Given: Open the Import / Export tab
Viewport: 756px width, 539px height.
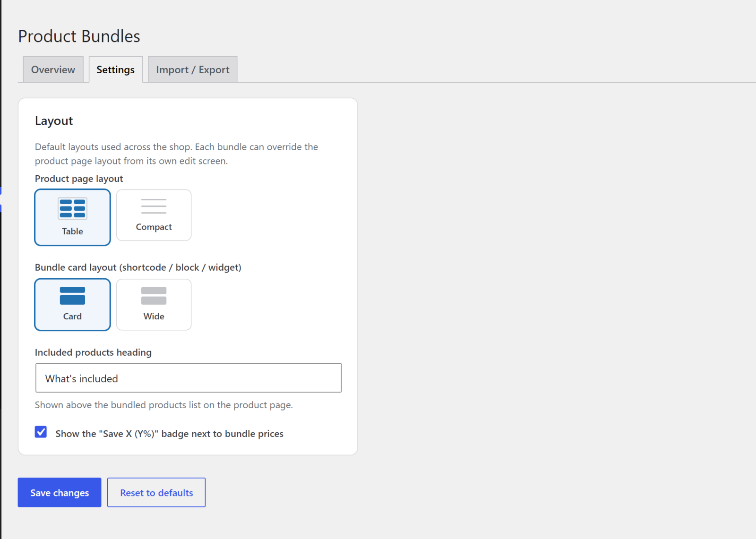Looking at the screenshot, I should pyautogui.click(x=193, y=69).
